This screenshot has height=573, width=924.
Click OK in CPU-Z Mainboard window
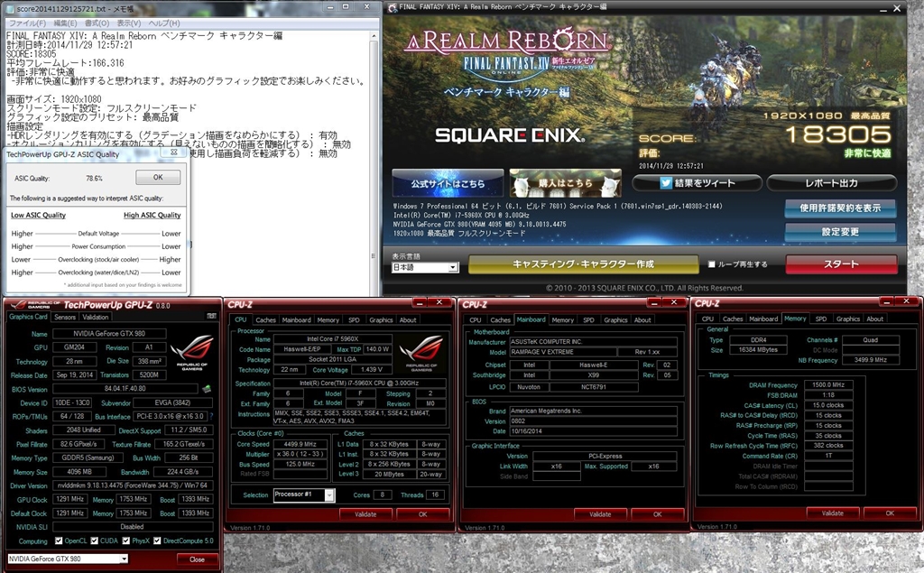point(657,514)
